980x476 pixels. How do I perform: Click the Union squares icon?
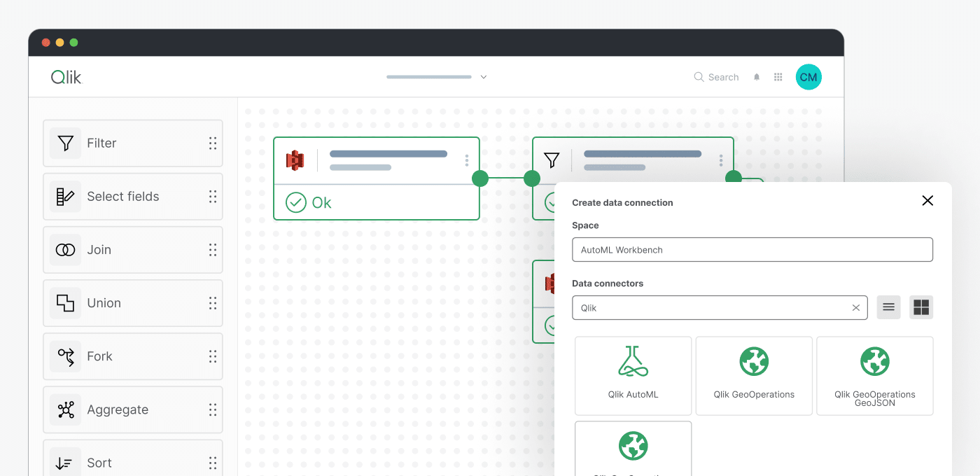coord(65,303)
